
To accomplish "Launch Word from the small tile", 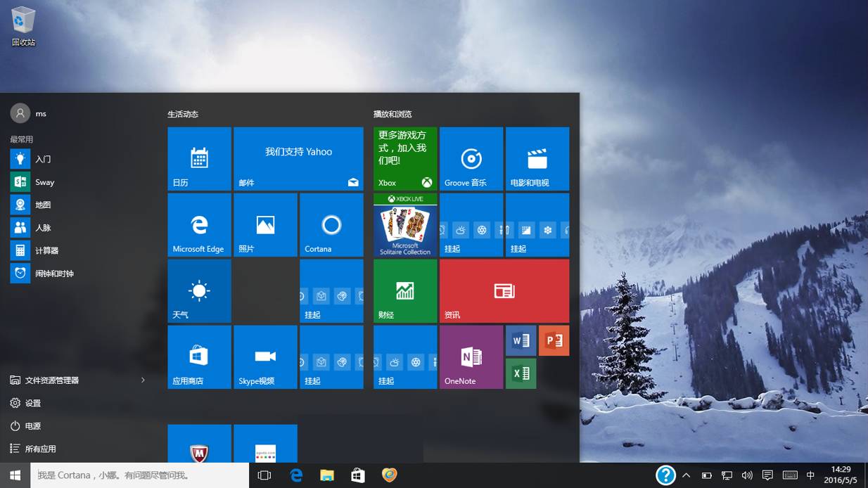I will (521, 340).
